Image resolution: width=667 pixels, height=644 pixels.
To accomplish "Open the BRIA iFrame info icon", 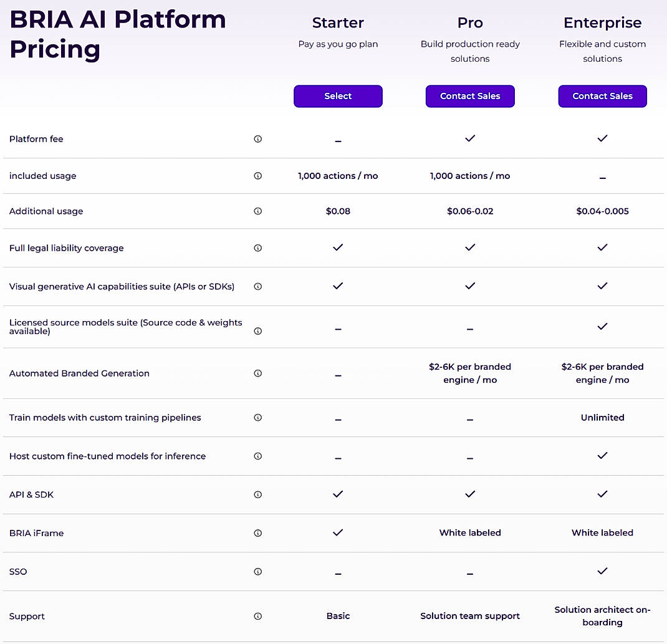I will pos(257,533).
